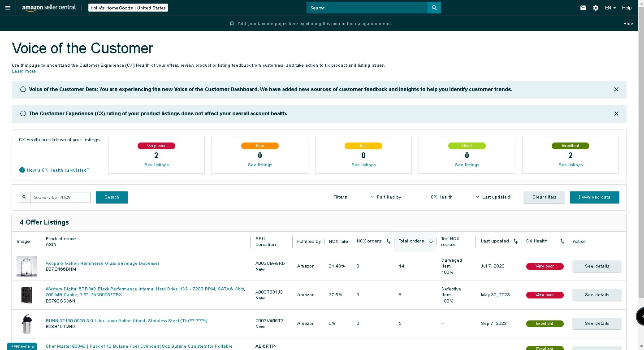This screenshot has width=644, height=350.
Task: Open Acopa Beverage Dispenser product thumbnail
Action: coord(26,266)
